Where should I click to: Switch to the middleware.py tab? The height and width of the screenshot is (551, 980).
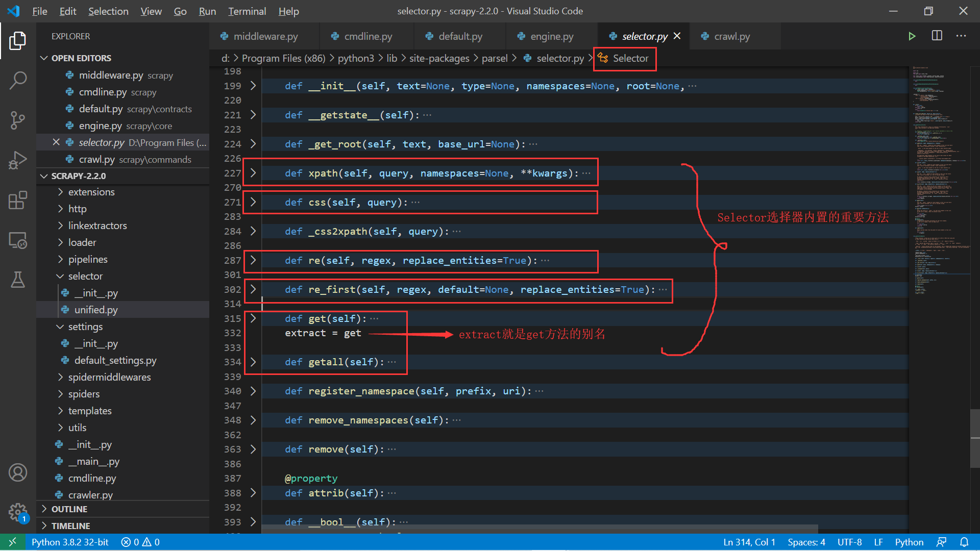click(x=264, y=36)
